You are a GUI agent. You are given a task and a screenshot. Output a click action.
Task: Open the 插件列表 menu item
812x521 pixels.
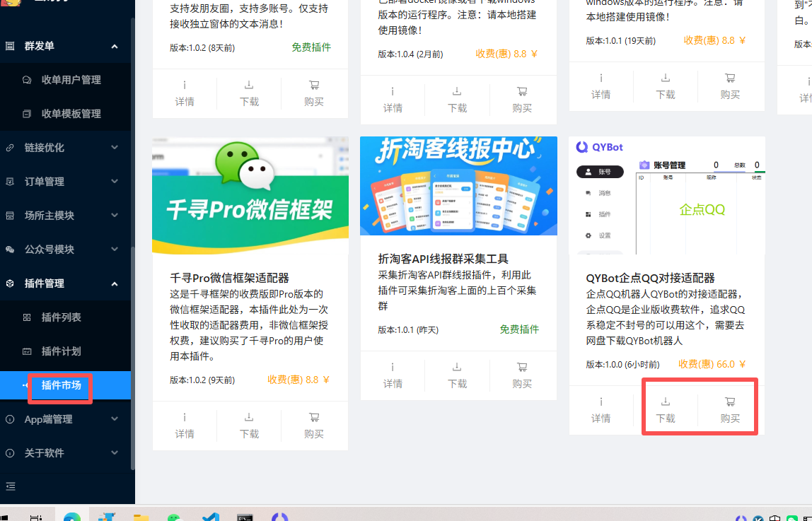point(61,317)
